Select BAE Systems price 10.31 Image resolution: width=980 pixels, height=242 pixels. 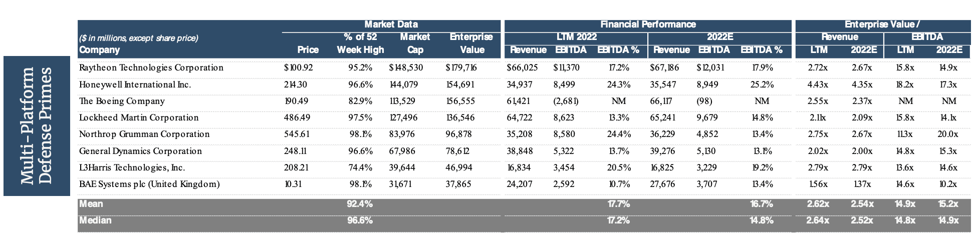coord(293,184)
